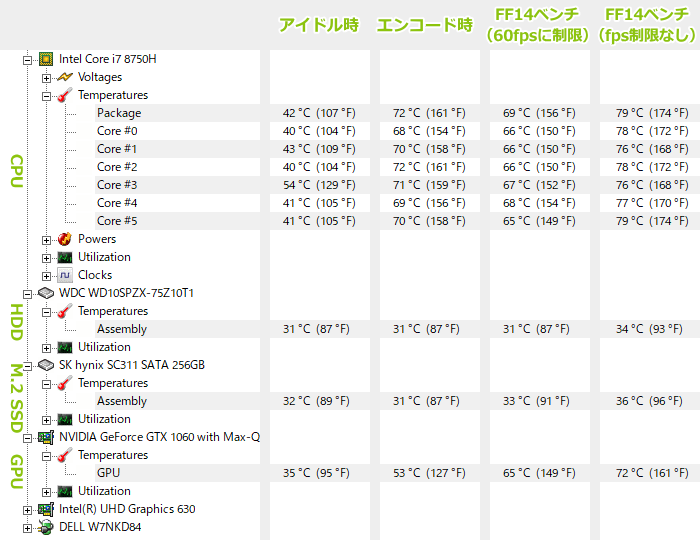The image size is (700, 540).
Task: Click SSD Assembly value '36 °C (96 °F)'
Action: pyautogui.click(x=649, y=401)
